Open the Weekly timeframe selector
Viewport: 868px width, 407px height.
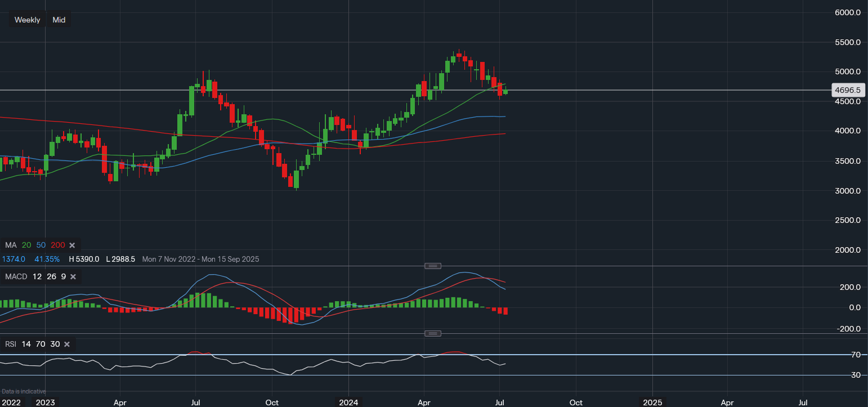tap(27, 20)
